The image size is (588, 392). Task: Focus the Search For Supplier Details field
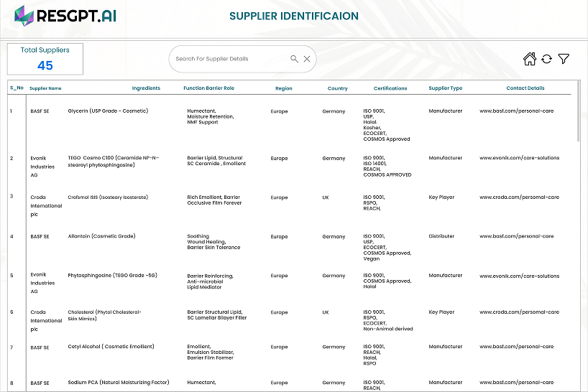pos(242,59)
